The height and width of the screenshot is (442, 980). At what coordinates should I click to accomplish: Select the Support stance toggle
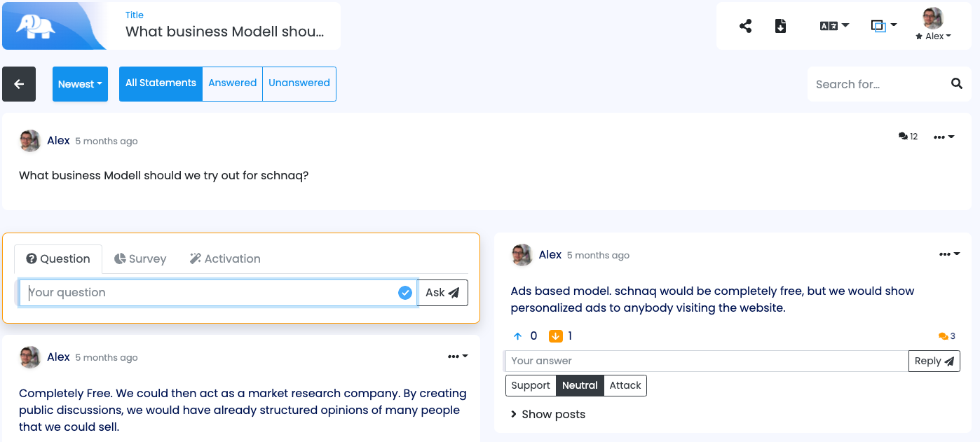[x=531, y=385]
